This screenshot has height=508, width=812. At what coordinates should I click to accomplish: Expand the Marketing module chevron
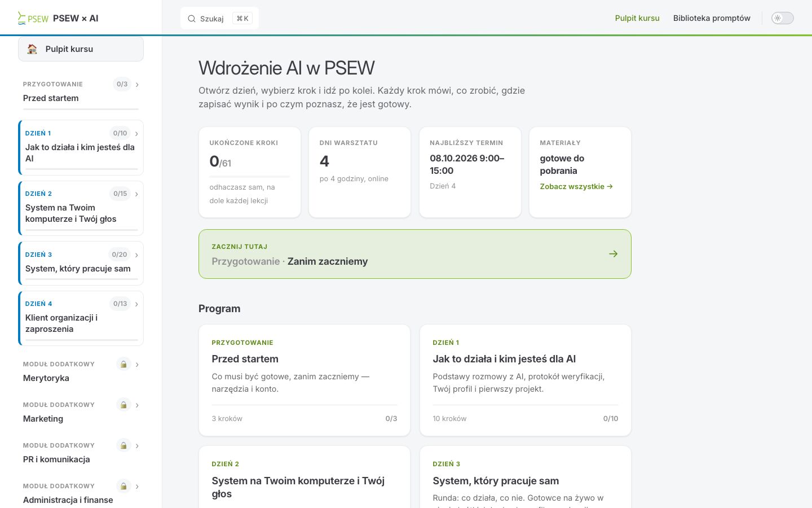tap(137, 405)
